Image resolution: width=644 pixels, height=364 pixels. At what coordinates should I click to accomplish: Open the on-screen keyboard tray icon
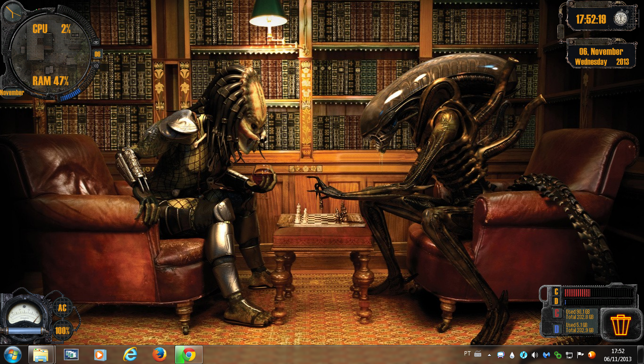coord(478,354)
